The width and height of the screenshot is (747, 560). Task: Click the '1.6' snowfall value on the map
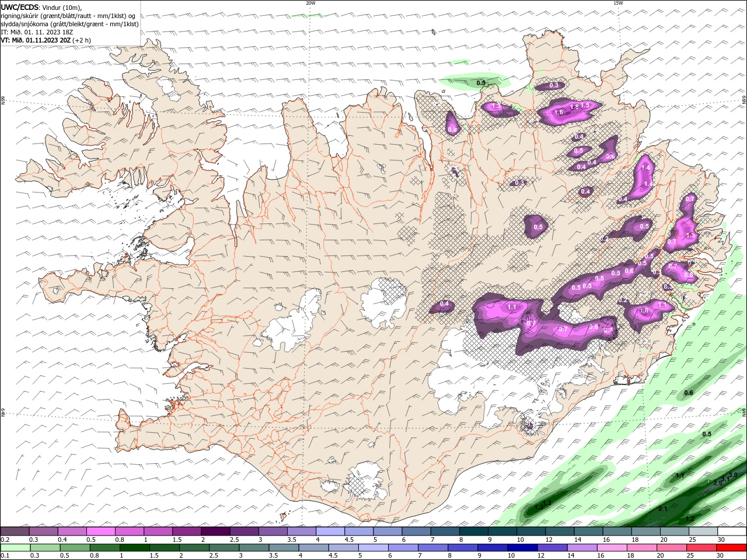click(x=558, y=112)
